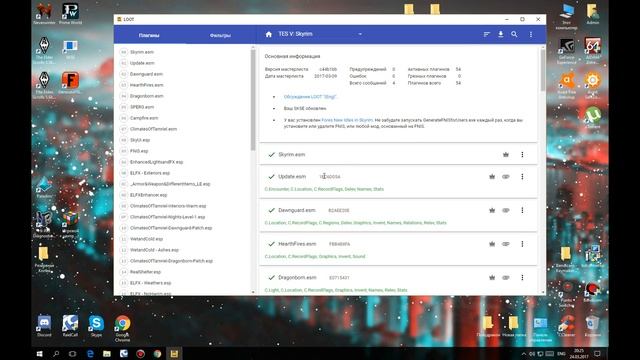This screenshot has width=640, height=360.
Task: Select Skyrim.esm in the plugin sidebar
Action: 142,52
